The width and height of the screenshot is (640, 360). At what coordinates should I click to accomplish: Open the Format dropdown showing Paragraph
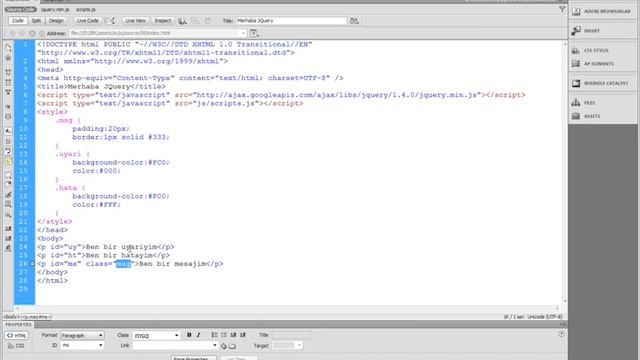82,335
